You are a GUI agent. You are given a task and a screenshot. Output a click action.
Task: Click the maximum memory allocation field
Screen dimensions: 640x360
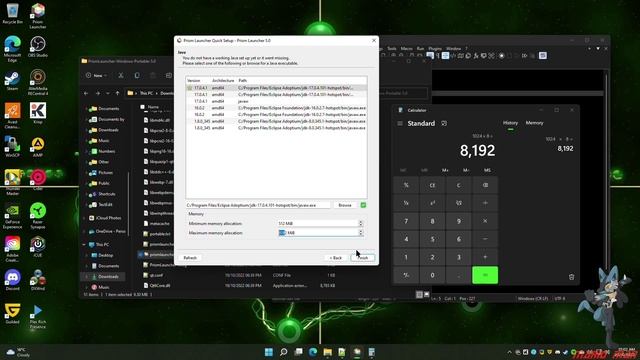pyautogui.click(x=317, y=233)
